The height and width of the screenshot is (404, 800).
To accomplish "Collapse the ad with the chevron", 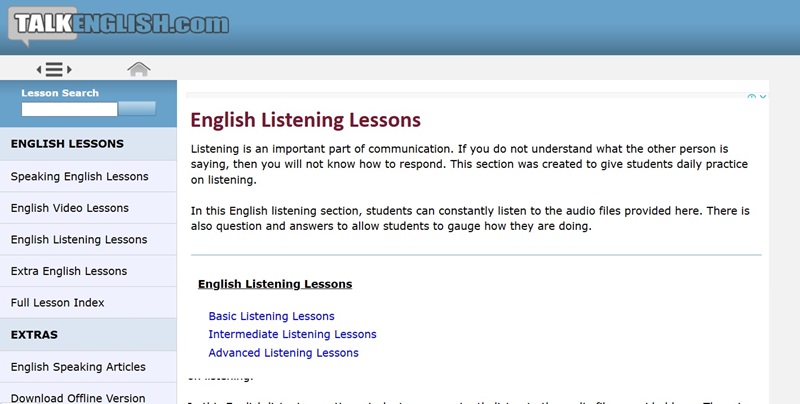I will [x=763, y=97].
